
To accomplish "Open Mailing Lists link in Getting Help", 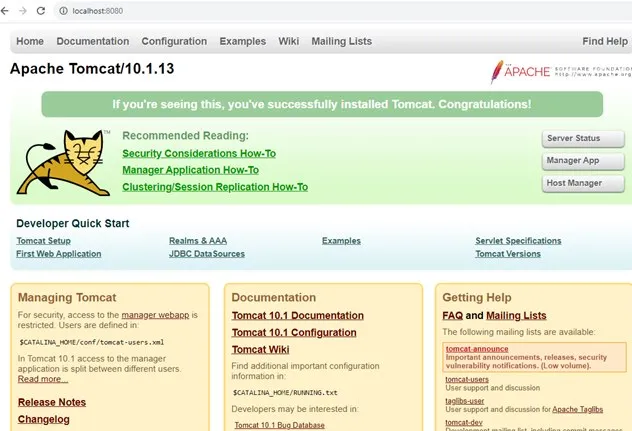I will [516, 316].
